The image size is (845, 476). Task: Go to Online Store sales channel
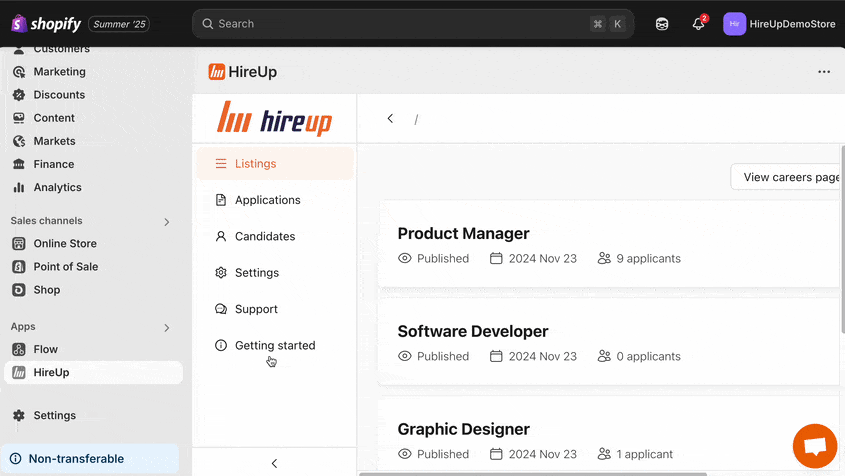[65, 243]
